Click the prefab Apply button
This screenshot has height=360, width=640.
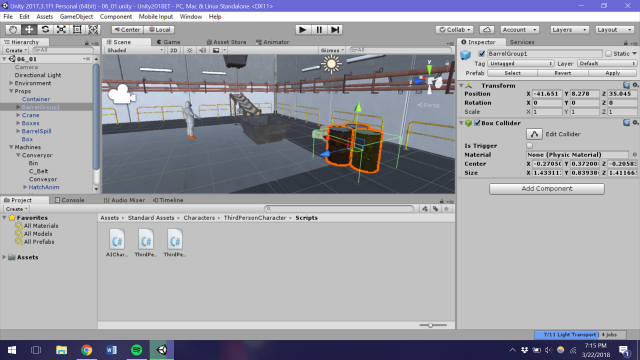coord(612,73)
